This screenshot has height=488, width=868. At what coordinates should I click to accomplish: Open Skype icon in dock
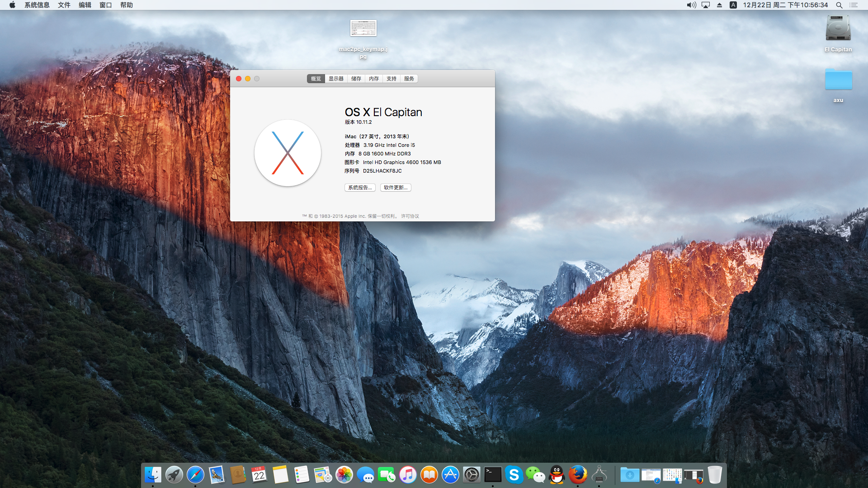(x=514, y=475)
